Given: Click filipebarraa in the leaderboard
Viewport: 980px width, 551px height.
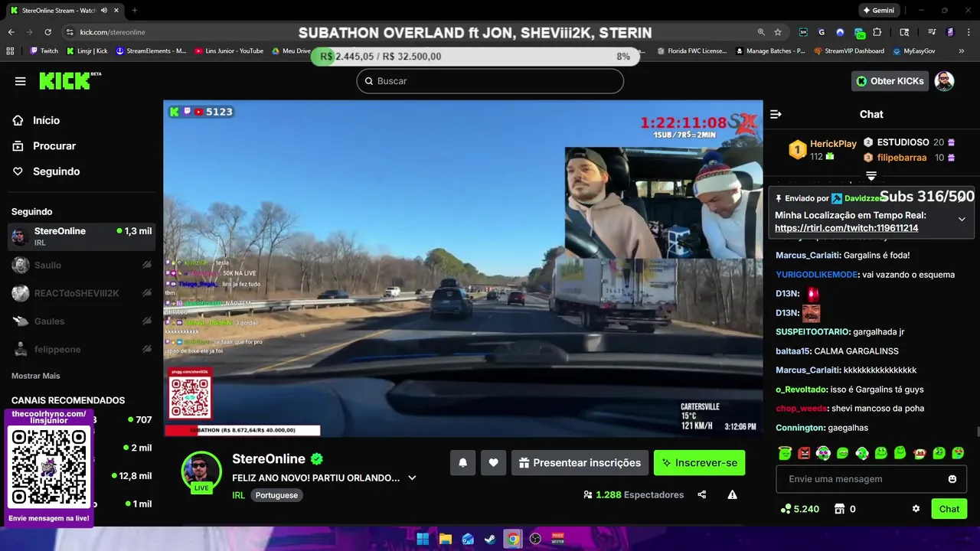Looking at the screenshot, I should 902,158.
